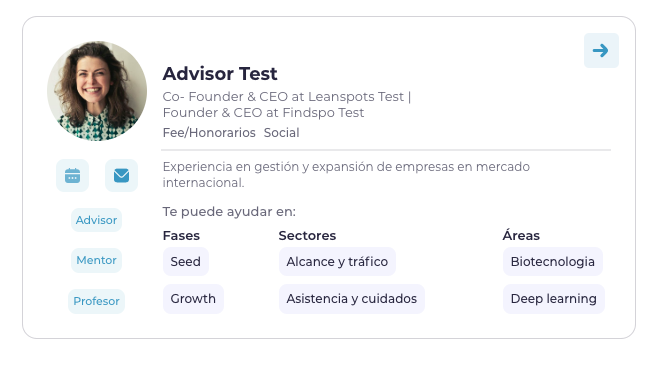Click the Áreas column heading
This screenshot has height=369, width=659.
click(521, 235)
